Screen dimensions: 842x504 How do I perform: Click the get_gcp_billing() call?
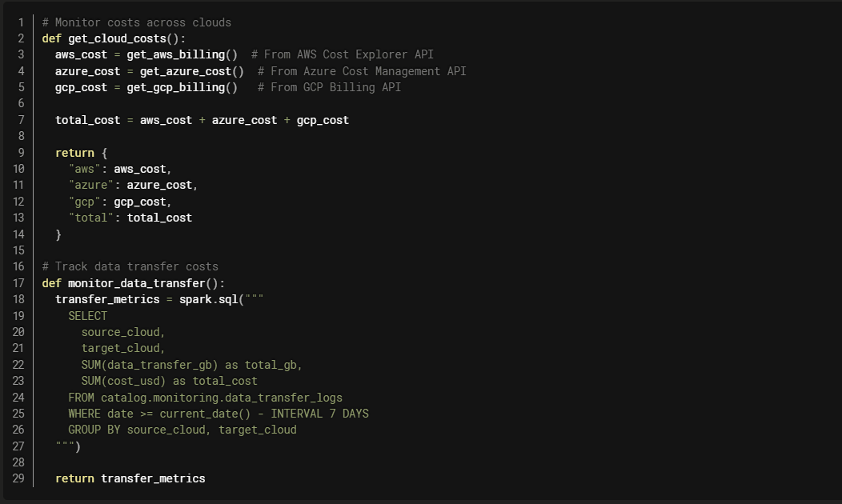pos(182,87)
